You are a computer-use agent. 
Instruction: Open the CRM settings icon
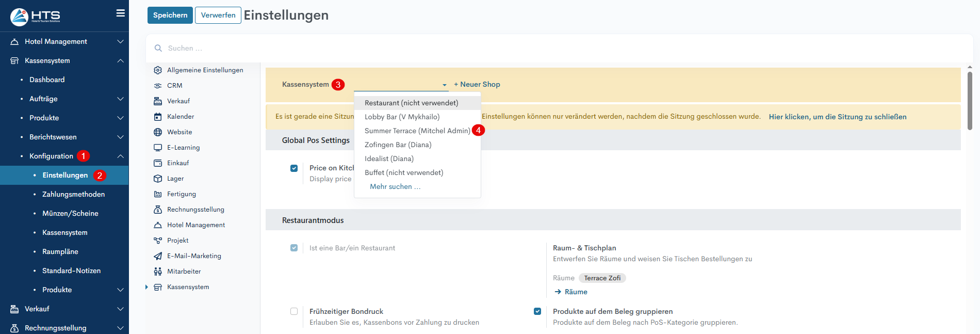tap(158, 86)
